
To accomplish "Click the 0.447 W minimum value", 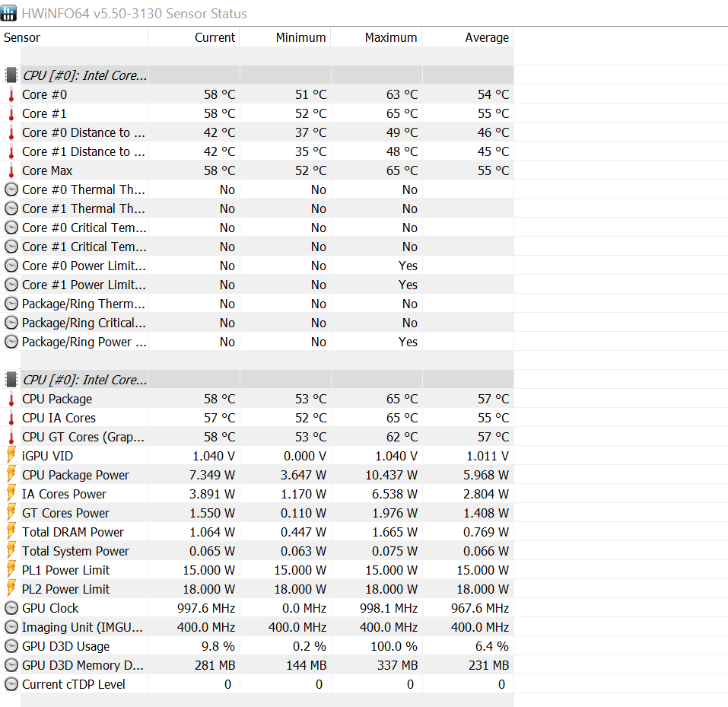I will [x=304, y=532].
